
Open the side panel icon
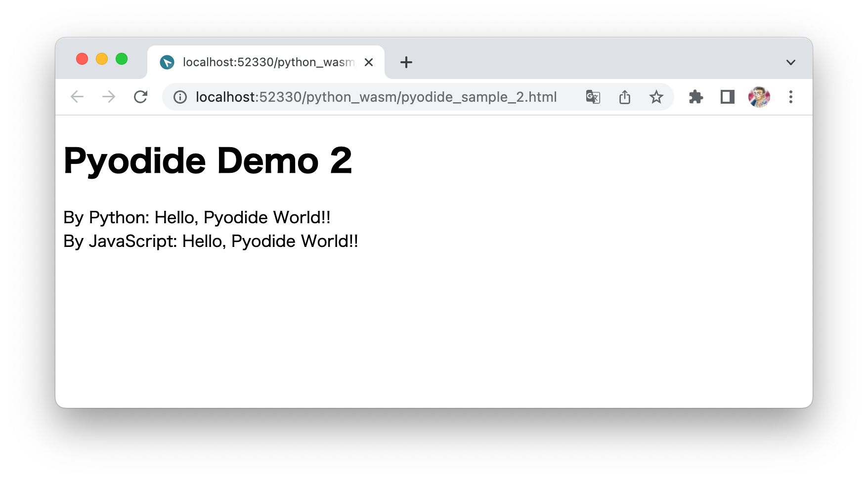coord(727,97)
